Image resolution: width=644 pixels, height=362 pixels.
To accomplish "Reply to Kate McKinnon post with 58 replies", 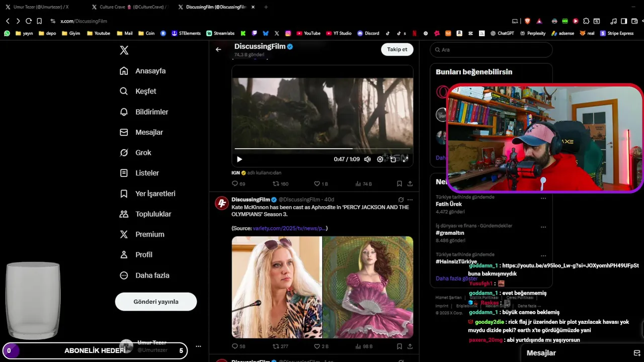I will pos(238,346).
